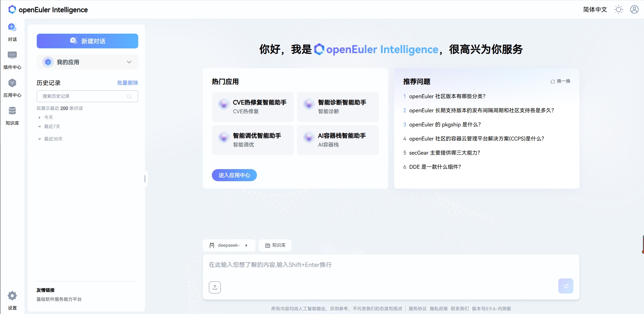
Task: Click 进入应用中心 button
Action: [x=234, y=175]
